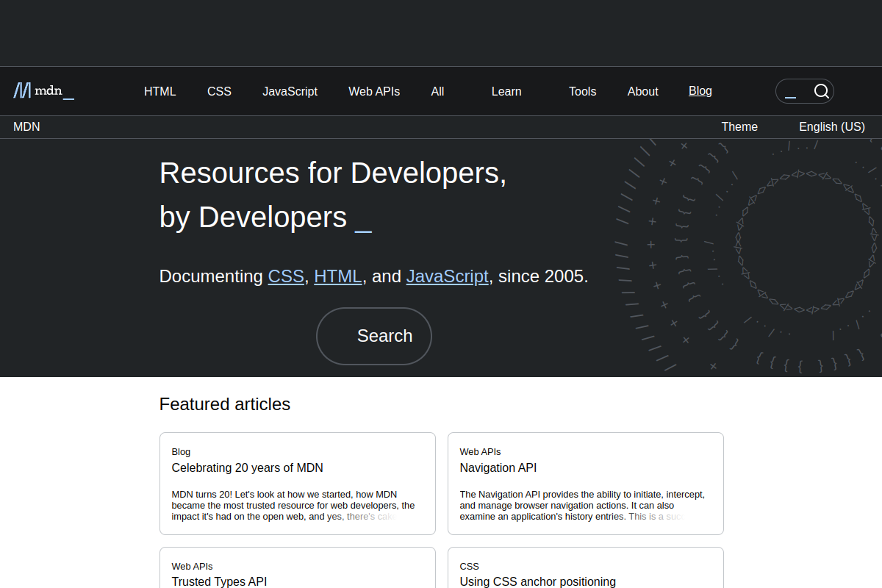This screenshot has height=588, width=882.
Task: Expand the Tools menu
Action: (x=583, y=91)
